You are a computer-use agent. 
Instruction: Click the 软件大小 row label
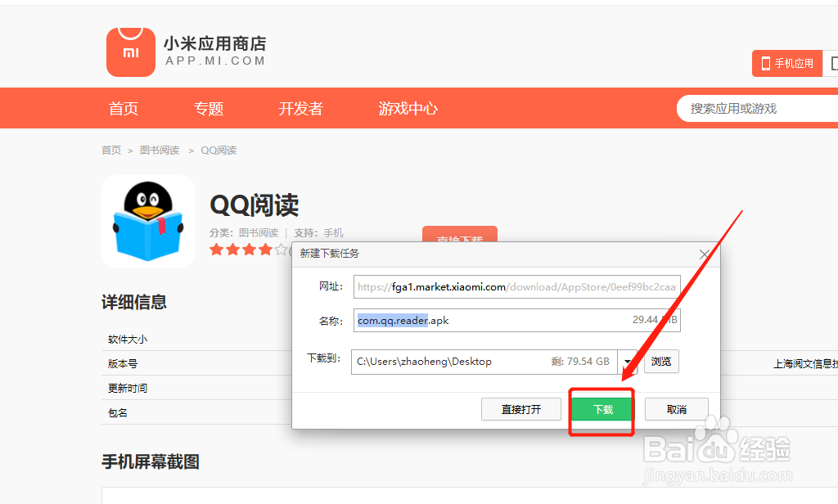tap(128, 340)
